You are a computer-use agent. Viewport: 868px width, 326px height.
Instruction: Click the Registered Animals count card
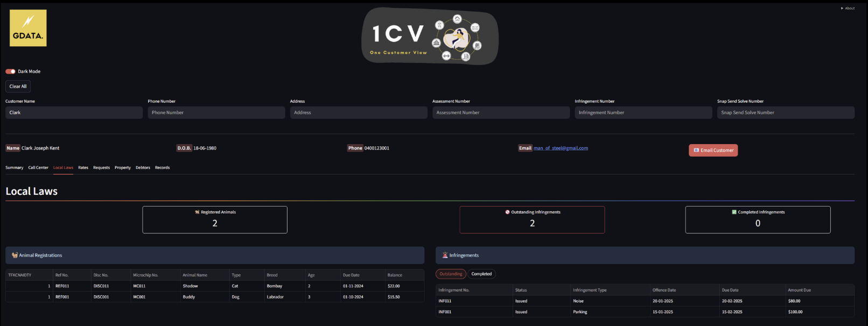215,219
